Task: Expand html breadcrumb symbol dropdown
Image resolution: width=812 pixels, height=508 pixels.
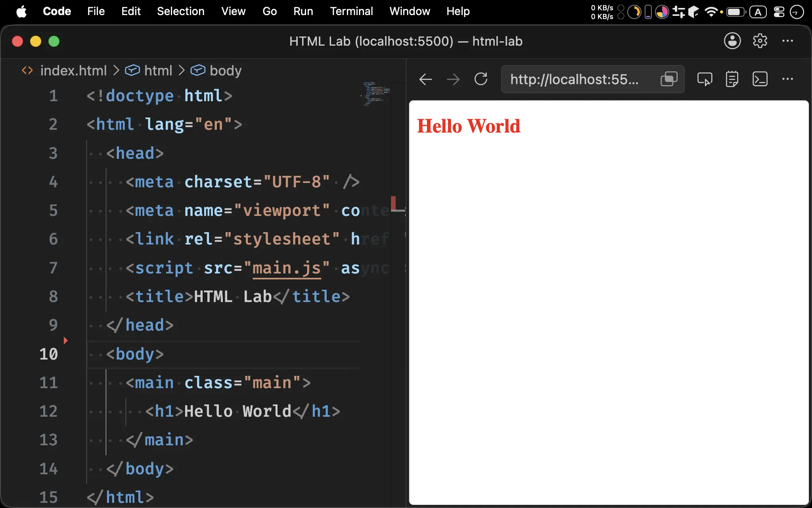Action: (x=158, y=71)
